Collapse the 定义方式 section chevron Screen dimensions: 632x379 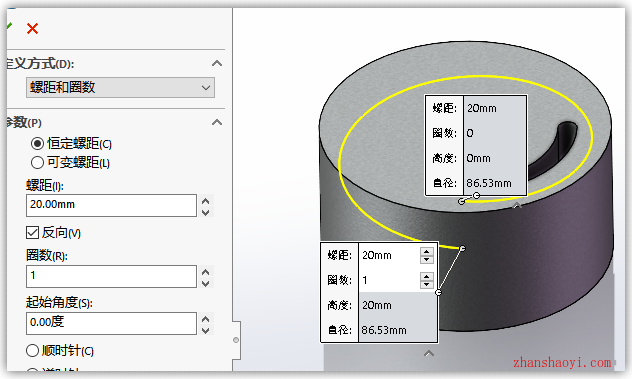[x=217, y=63]
